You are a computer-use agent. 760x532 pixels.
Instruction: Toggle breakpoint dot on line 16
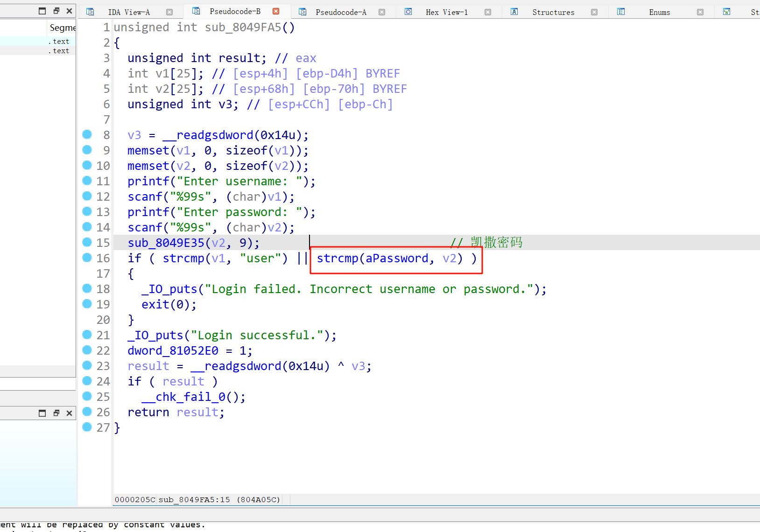click(87, 258)
